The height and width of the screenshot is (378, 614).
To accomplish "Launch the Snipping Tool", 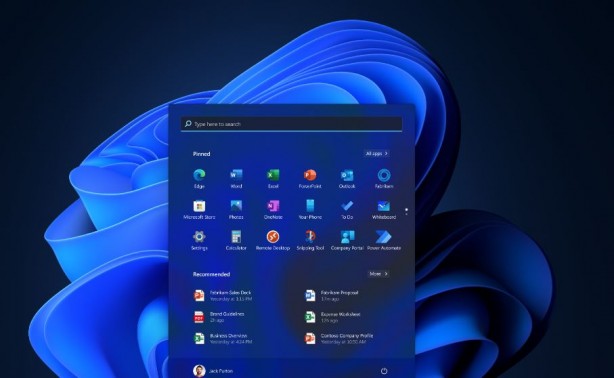I will [310, 241].
